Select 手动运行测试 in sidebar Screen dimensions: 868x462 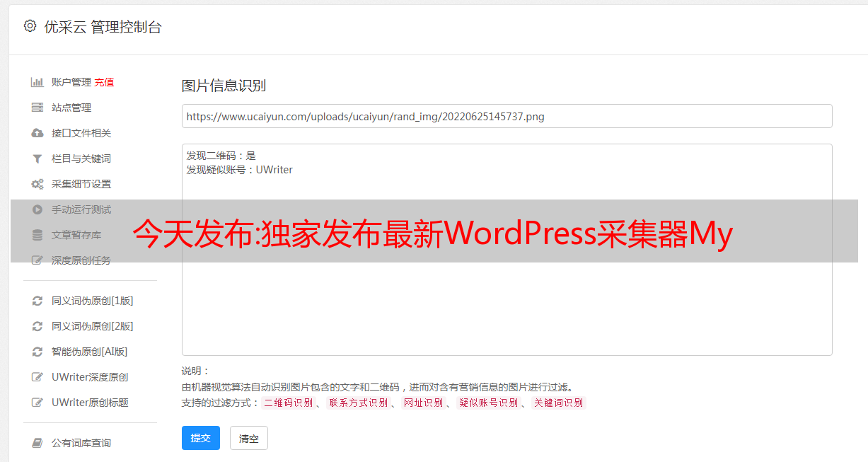[x=81, y=209]
